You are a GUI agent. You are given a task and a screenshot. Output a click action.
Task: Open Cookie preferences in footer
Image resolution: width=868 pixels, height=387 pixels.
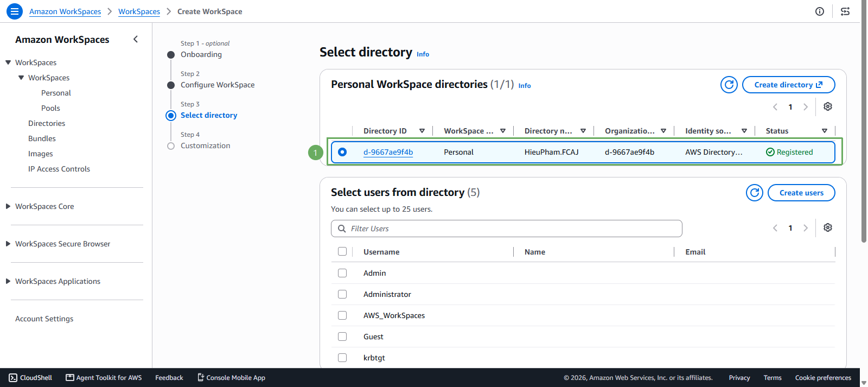tap(823, 378)
